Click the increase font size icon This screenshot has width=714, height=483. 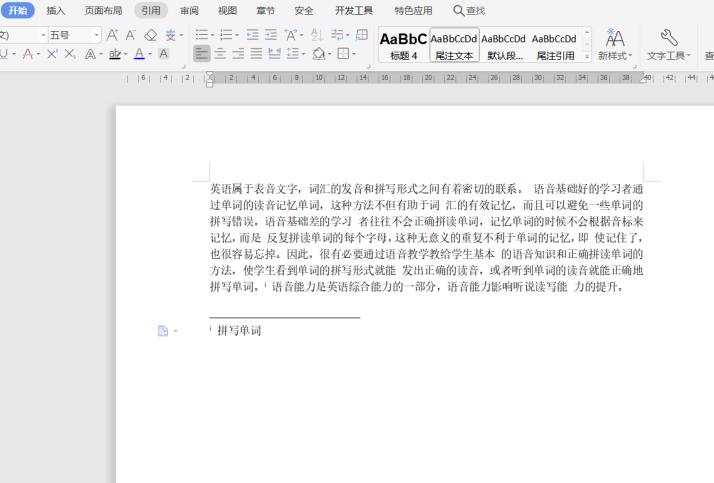(x=112, y=35)
